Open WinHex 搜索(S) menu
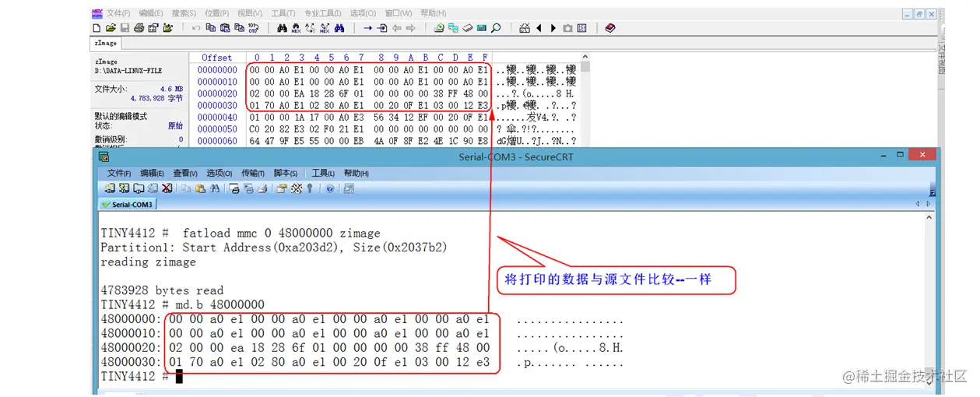The image size is (980, 397). (x=184, y=13)
